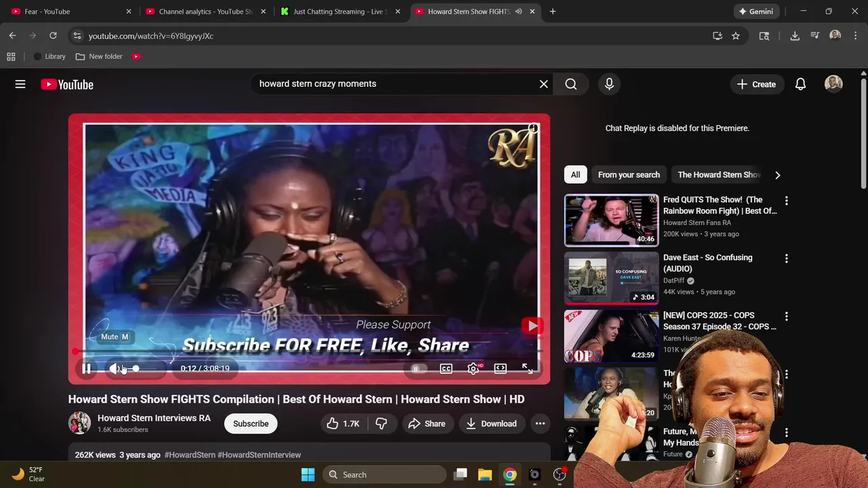Open the channel avatar beside the Subscribe button

79,423
